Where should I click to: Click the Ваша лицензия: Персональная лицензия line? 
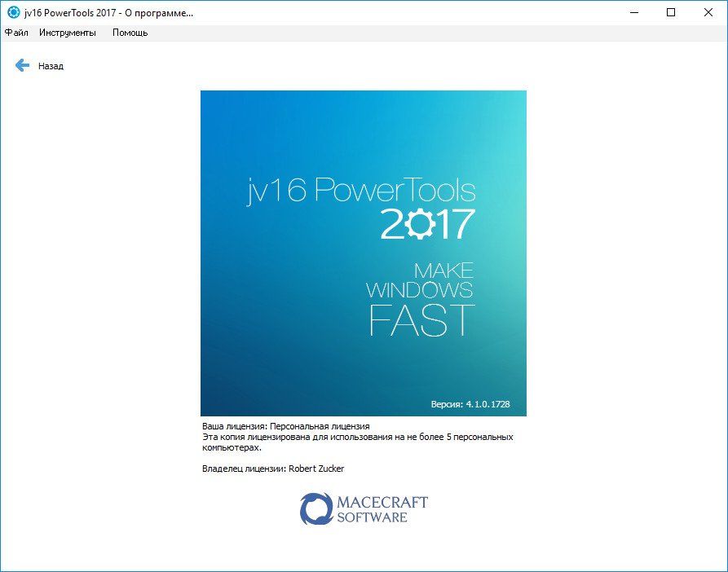pyautogui.click(x=286, y=426)
